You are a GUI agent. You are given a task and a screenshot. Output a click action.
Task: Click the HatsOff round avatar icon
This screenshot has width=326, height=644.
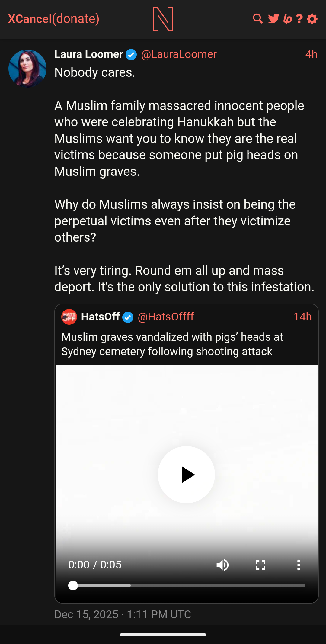[x=69, y=317]
